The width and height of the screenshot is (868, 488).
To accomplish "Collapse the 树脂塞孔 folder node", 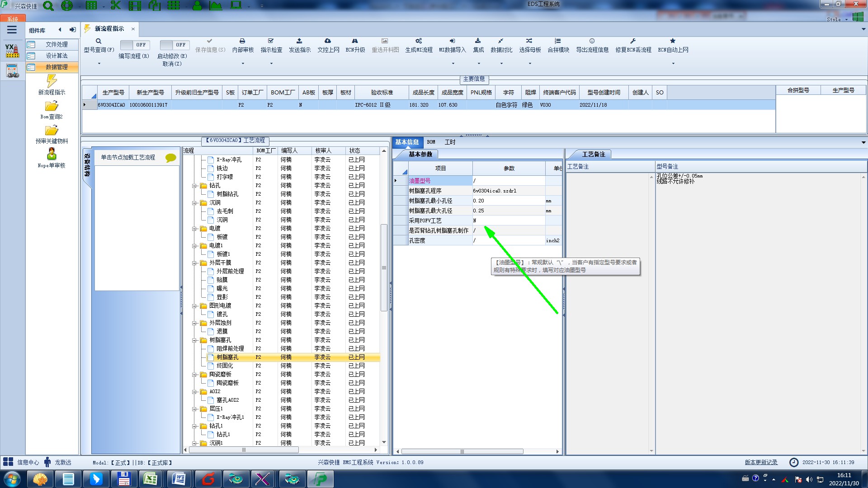I will (194, 340).
